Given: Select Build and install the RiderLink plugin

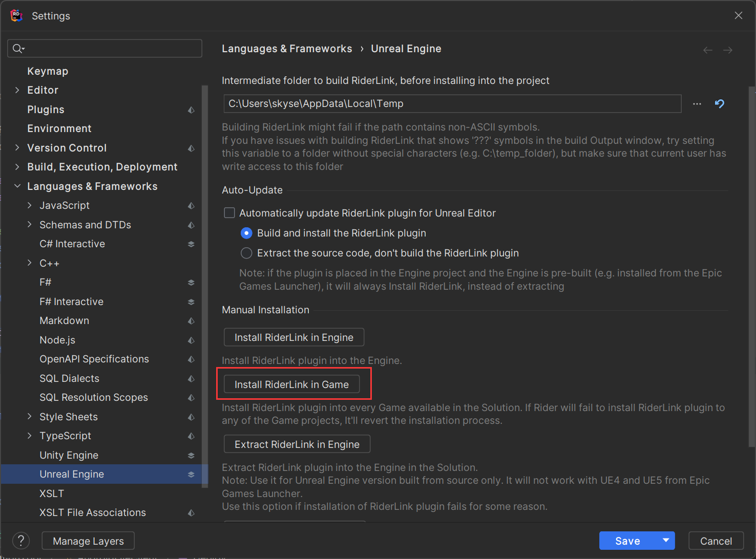Looking at the screenshot, I should click(246, 233).
